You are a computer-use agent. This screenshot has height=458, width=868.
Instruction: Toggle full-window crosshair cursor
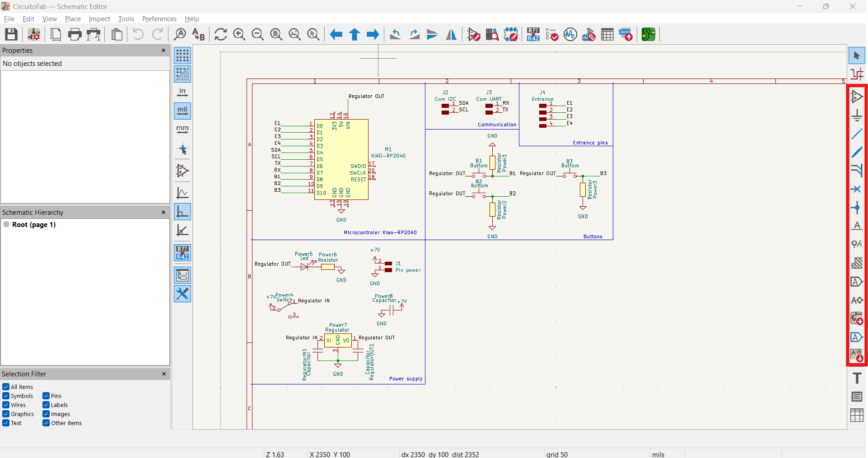tap(182, 149)
